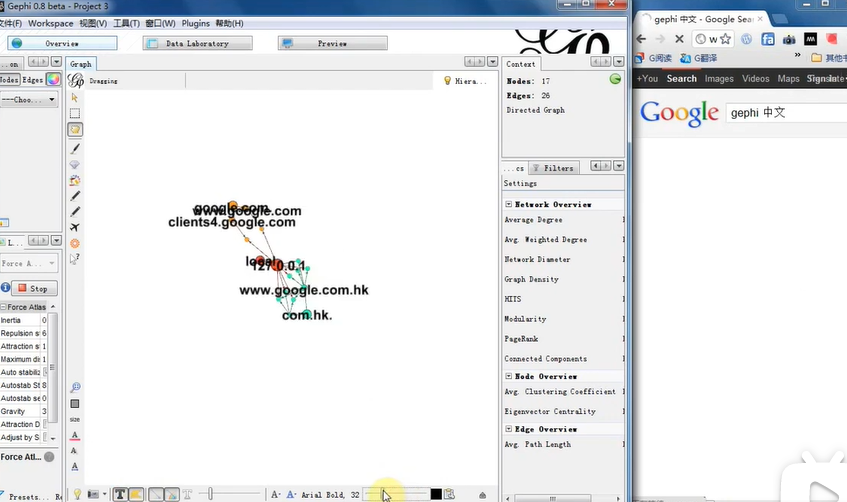This screenshot has width=847, height=502.
Task: Click the Gephi logo icon in graph toolbar
Action: click(75, 81)
